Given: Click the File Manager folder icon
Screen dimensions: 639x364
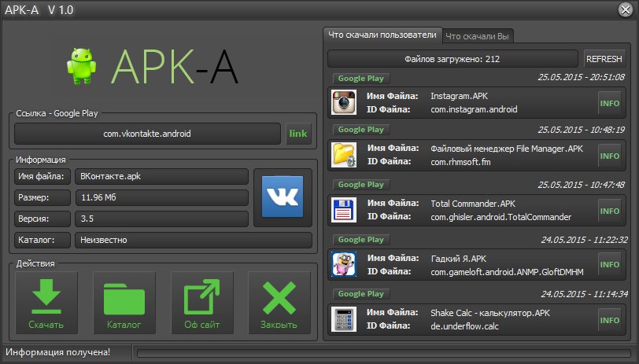Looking at the screenshot, I should (345, 155).
